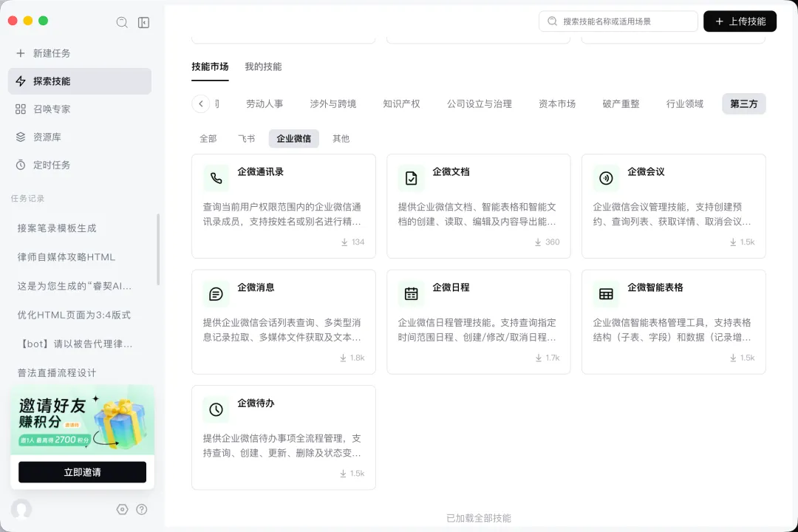Toggle the sidebar collapse panel icon
The image size is (798, 532).
coord(143,22)
